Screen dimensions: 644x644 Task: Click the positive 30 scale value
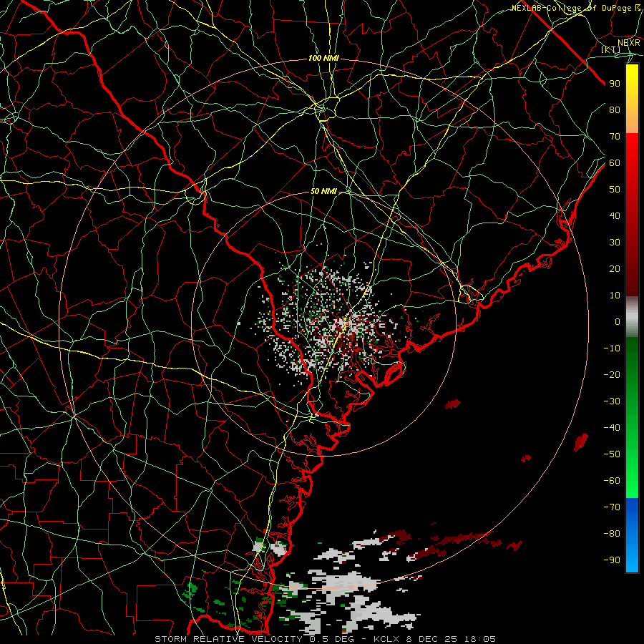(615, 243)
